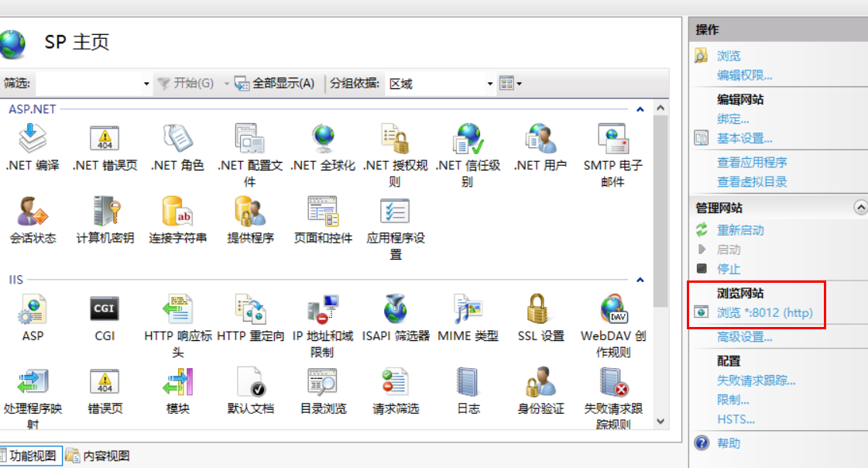Collapse the ASP.NET group
This screenshot has height=468, width=868.
pos(640,109)
